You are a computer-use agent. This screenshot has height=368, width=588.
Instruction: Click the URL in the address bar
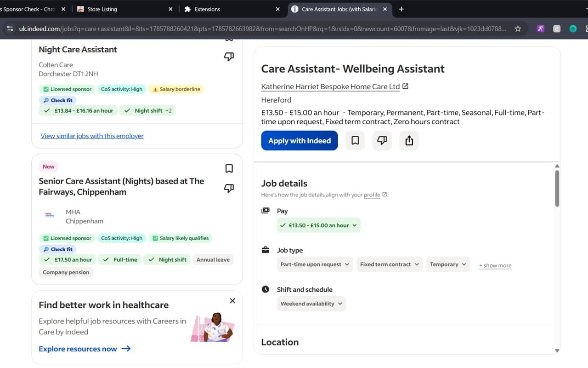pos(263,29)
